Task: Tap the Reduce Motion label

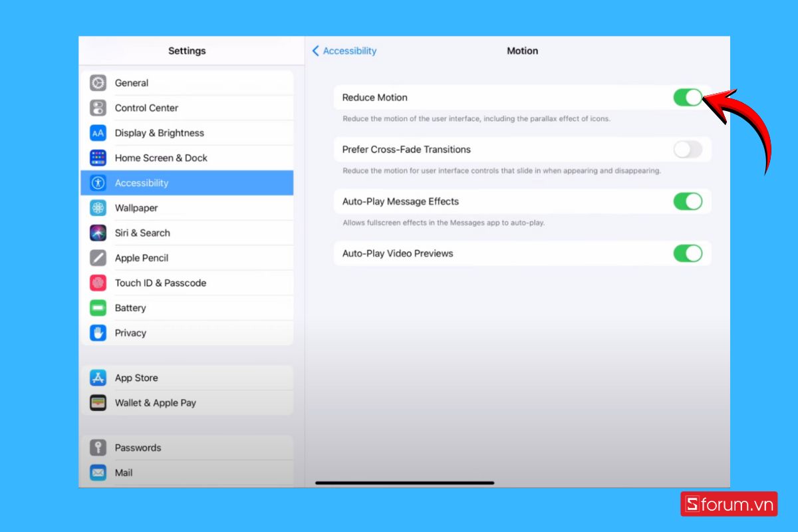Action: [375, 97]
